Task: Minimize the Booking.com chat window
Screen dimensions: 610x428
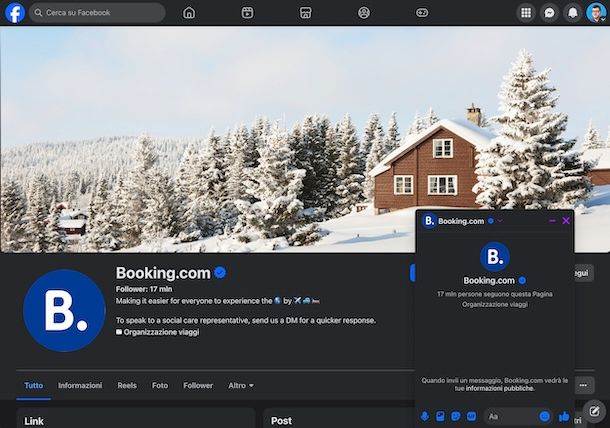Action: (x=552, y=221)
